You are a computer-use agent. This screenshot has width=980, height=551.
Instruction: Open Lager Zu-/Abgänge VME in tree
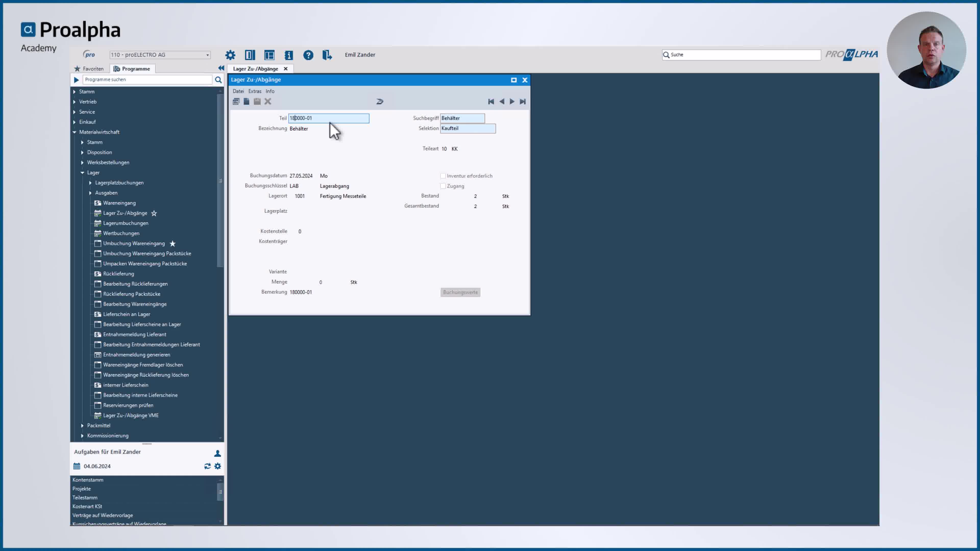131,416
